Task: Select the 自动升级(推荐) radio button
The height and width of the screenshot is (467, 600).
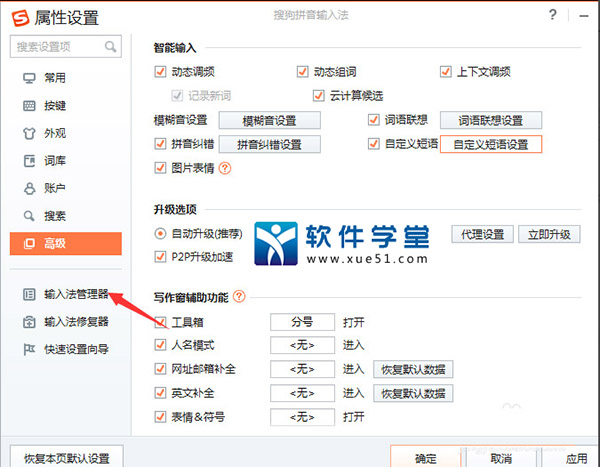Action: coord(160,233)
